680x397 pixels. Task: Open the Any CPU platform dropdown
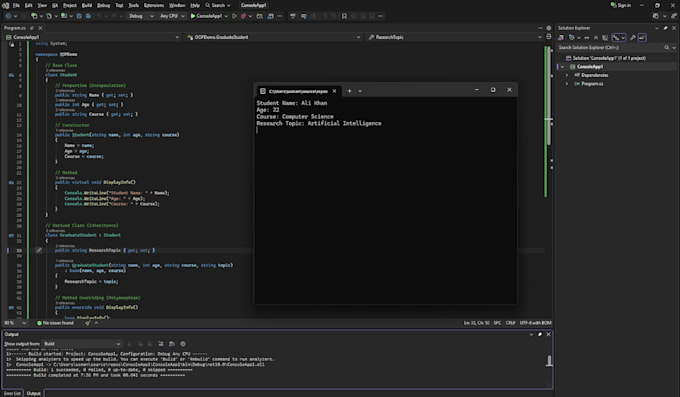(172, 16)
